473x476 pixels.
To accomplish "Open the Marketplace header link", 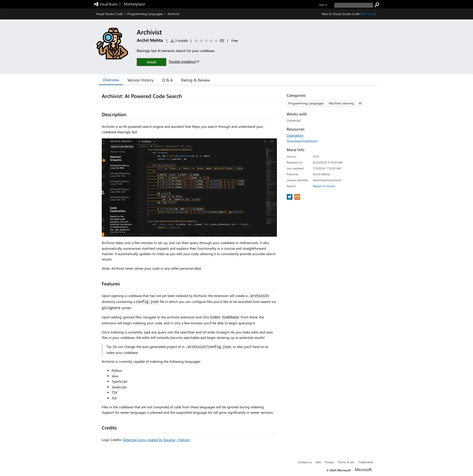I will (x=134, y=4).
